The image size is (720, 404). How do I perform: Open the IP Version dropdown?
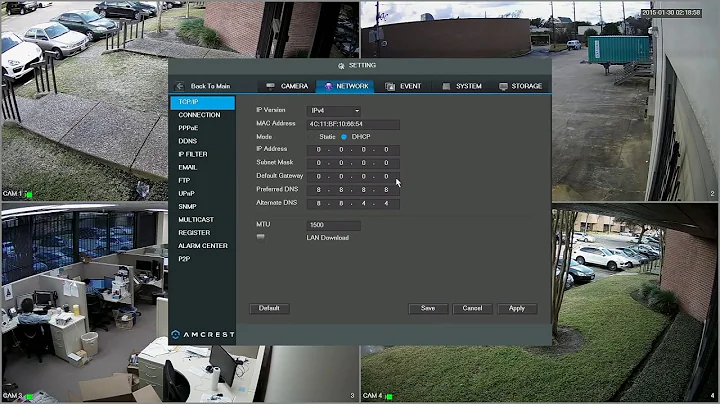(334, 111)
